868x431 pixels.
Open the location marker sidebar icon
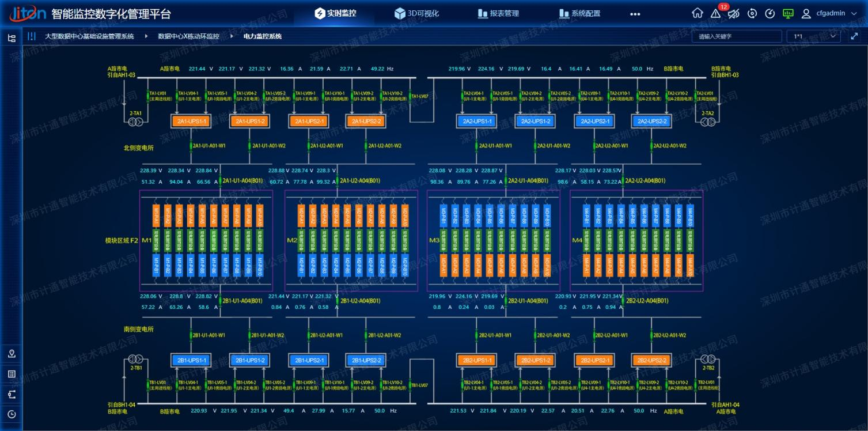12,354
